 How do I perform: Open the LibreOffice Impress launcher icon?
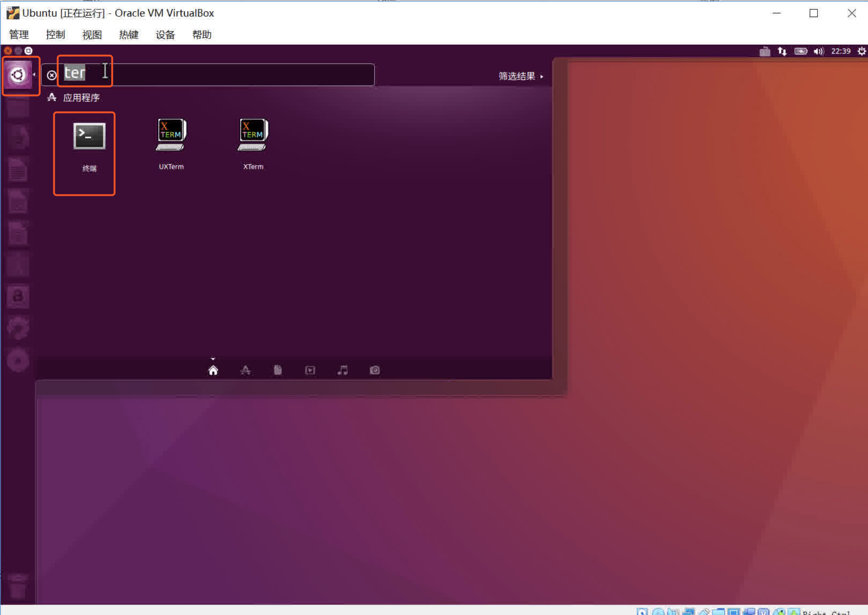pos(18,232)
